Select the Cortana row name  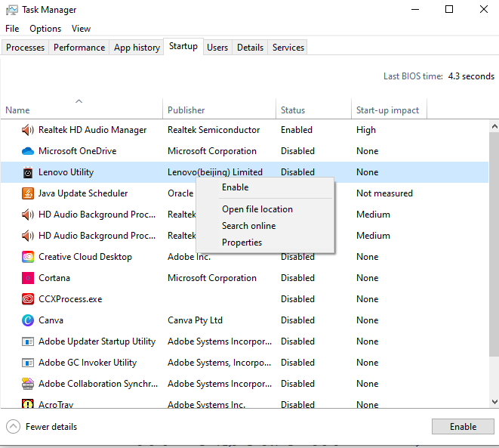[x=54, y=278]
